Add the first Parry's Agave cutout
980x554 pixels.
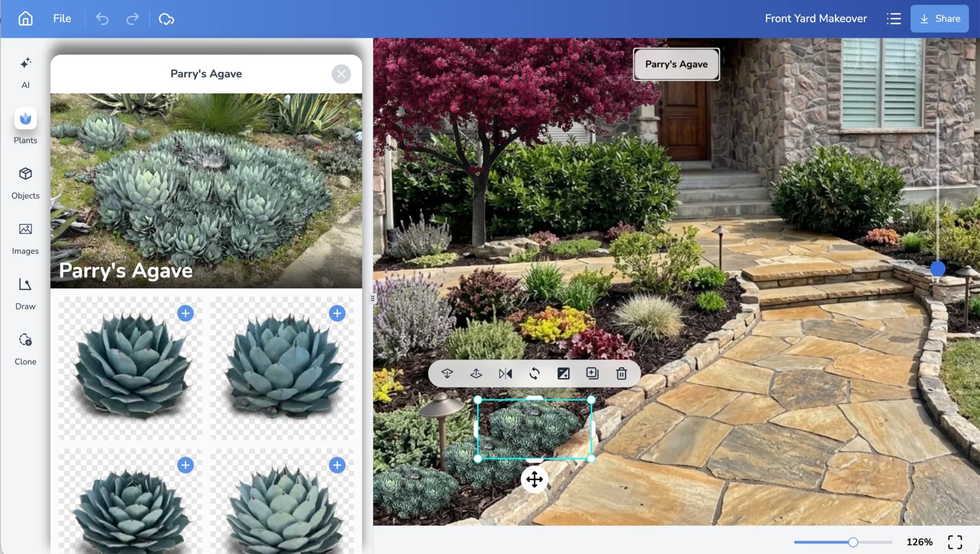[x=185, y=313]
